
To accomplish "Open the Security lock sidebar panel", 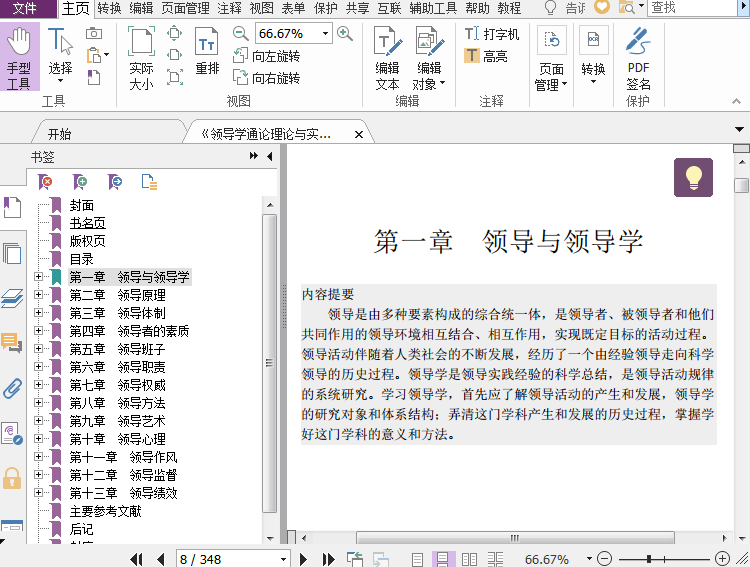I will (x=12, y=478).
